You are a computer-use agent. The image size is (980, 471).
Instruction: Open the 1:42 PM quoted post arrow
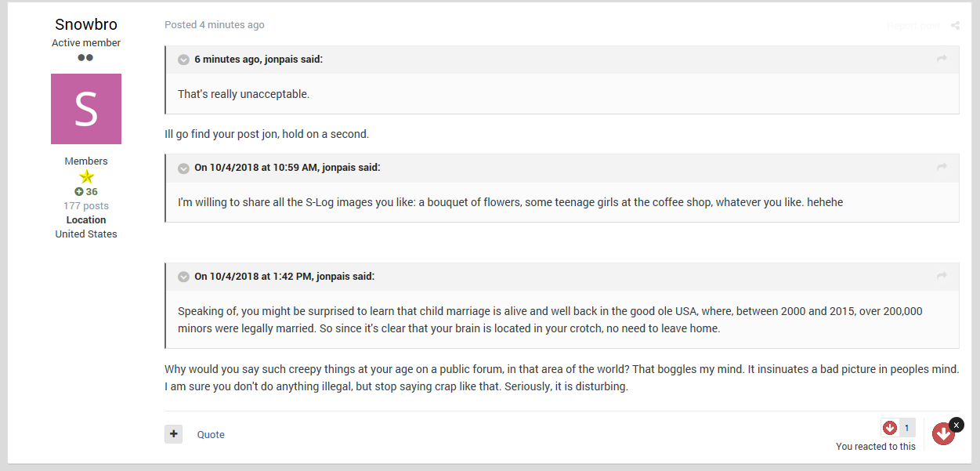pos(942,276)
